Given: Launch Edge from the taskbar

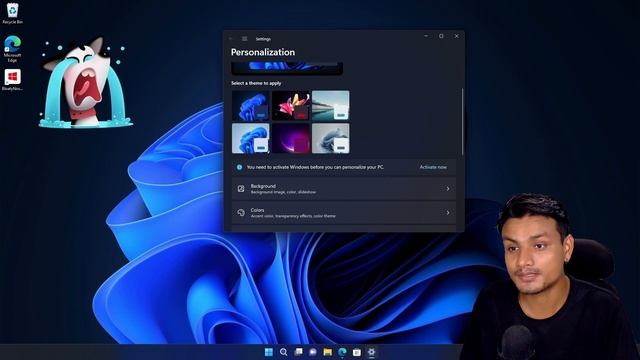Looking at the screenshot, I should click(342, 352).
